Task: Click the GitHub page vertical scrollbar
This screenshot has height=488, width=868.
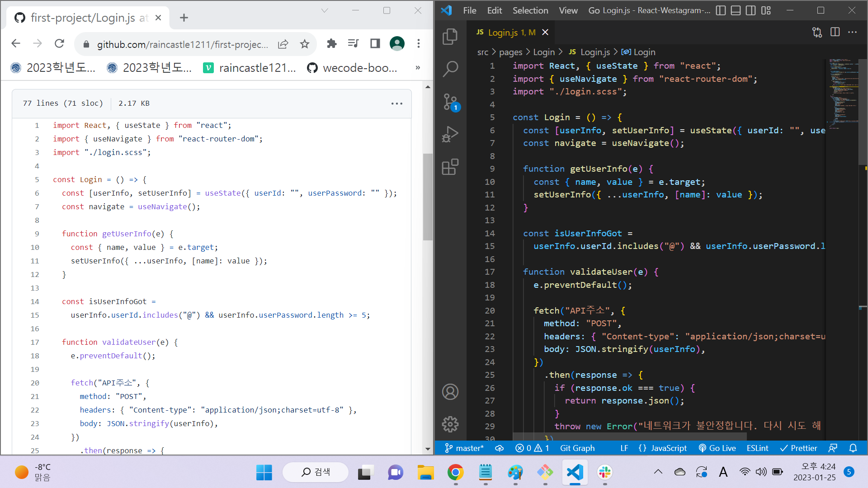Action: pos(428,197)
